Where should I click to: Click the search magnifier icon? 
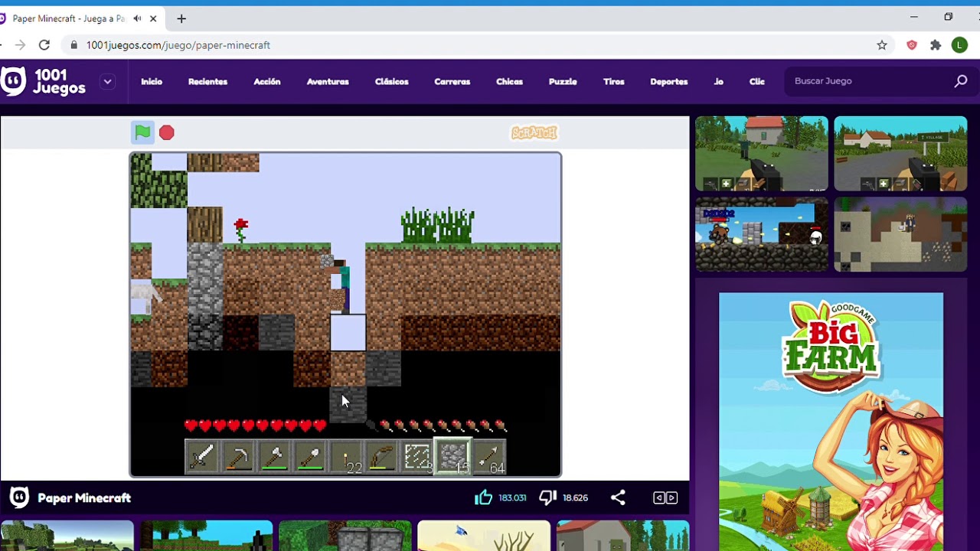[x=961, y=81]
